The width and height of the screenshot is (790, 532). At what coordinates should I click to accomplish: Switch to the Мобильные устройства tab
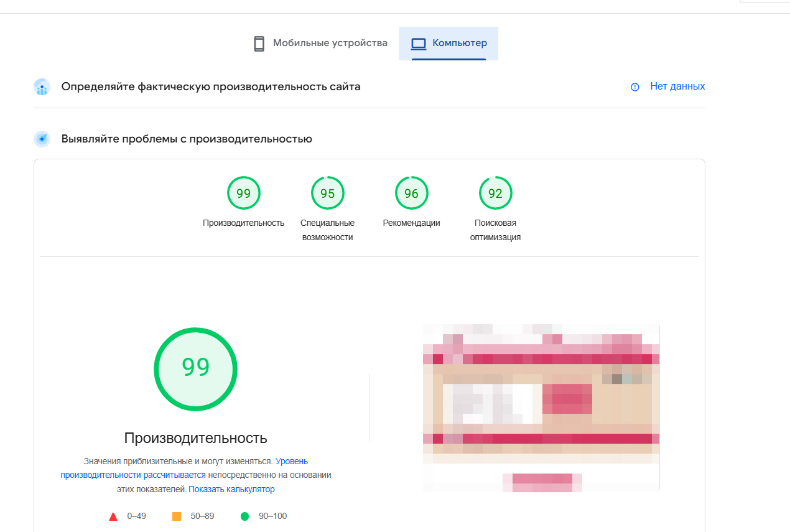pyautogui.click(x=320, y=44)
